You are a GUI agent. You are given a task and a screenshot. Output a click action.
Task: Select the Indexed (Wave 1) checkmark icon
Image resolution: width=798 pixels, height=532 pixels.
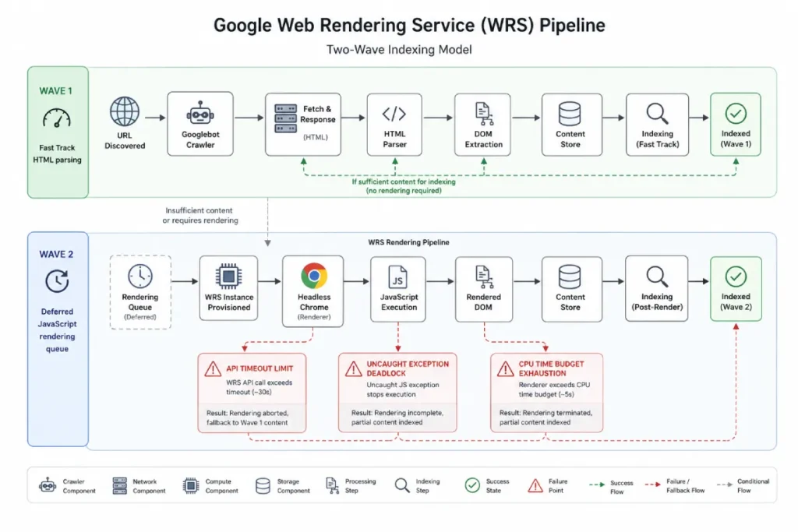pos(736,114)
